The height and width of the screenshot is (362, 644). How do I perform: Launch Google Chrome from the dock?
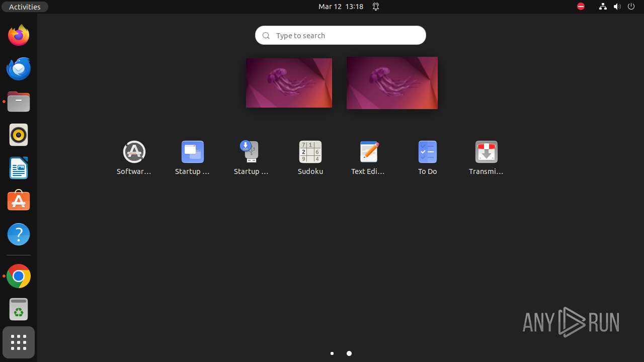(19, 276)
